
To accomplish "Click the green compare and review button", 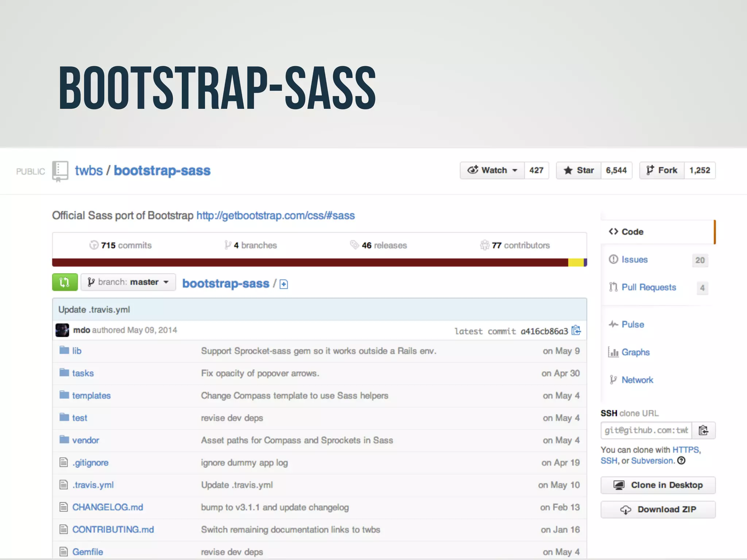I will [65, 282].
